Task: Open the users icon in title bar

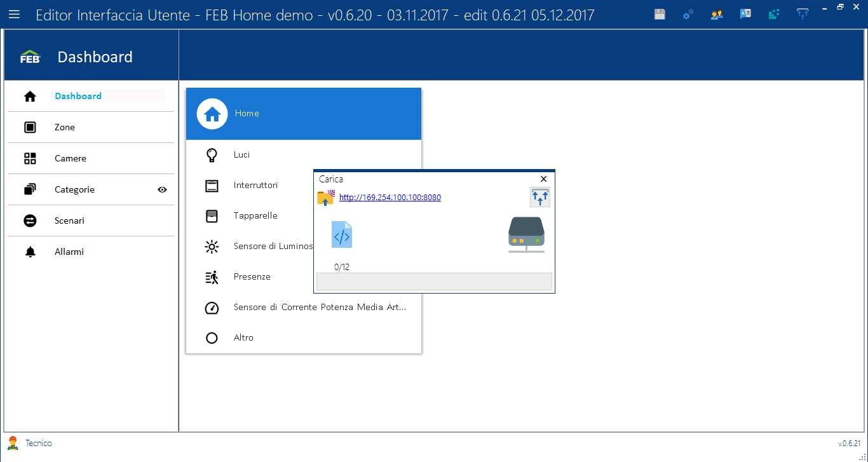Action: tap(717, 15)
